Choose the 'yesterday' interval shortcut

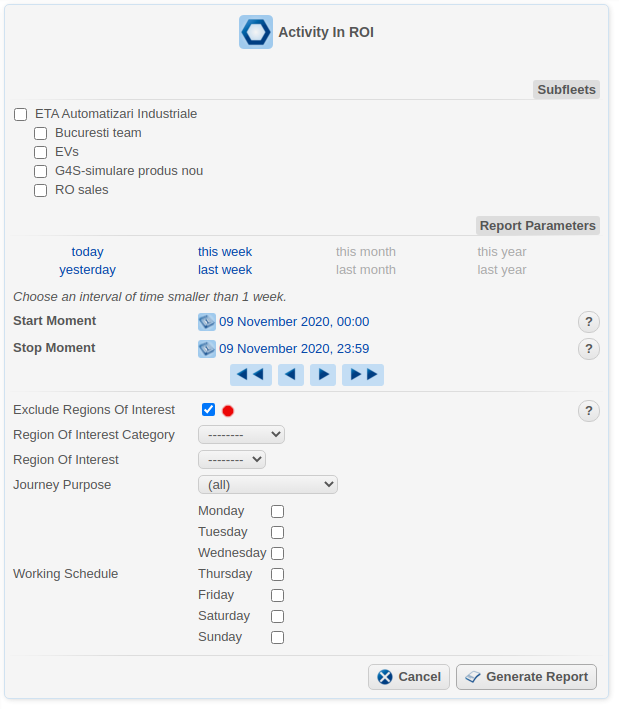[87, 270]
